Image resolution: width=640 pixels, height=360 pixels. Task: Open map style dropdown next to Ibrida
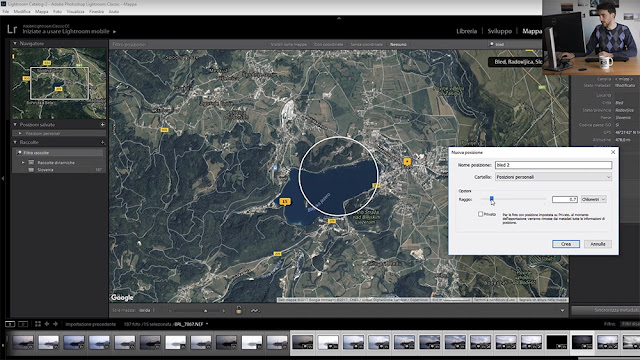click(x=153, y=311)
